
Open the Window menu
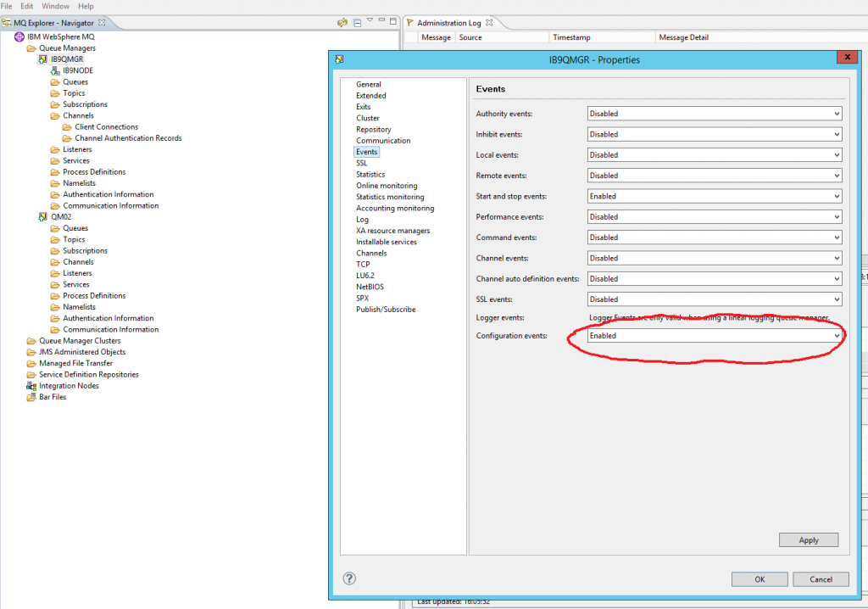[x=55, y=6]
